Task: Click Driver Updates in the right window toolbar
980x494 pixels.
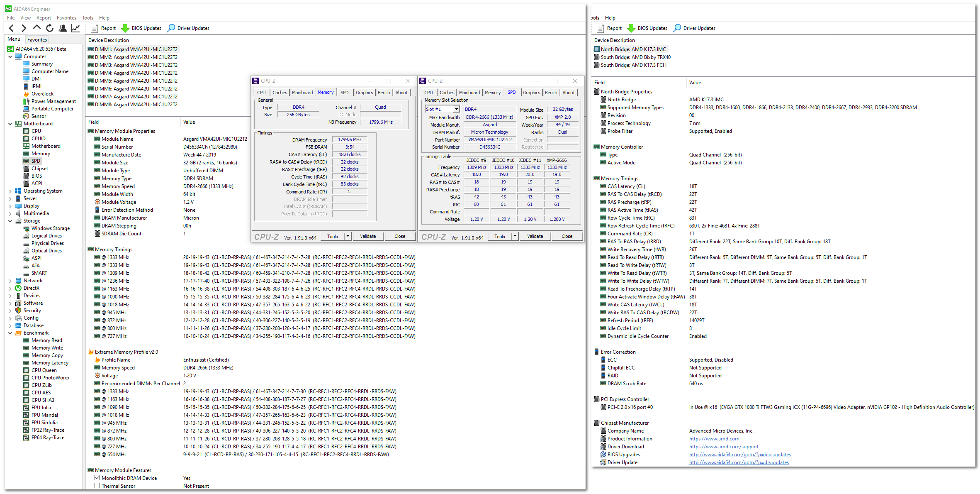Action: (694, 28)
